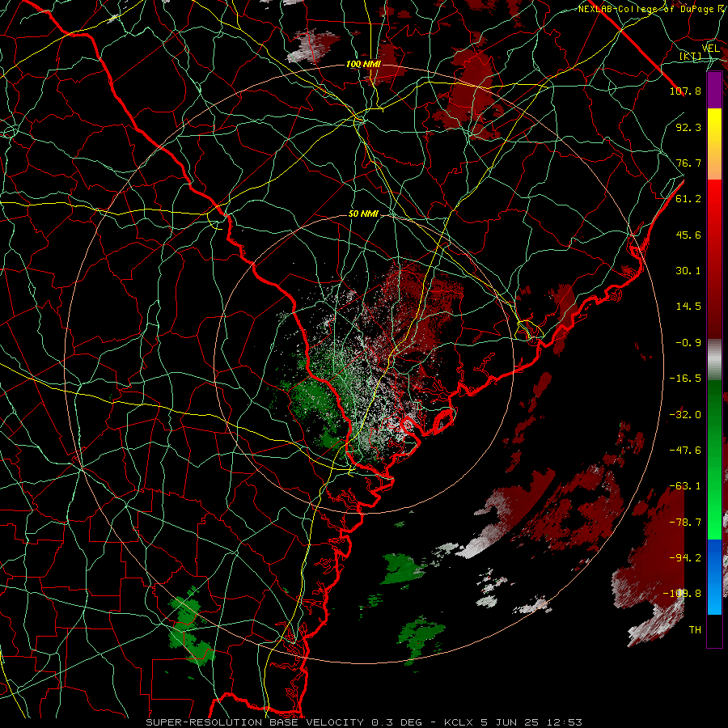Click the 76.7 legend value
Viewport: 728px width, 728px height.
pos(688,163)
